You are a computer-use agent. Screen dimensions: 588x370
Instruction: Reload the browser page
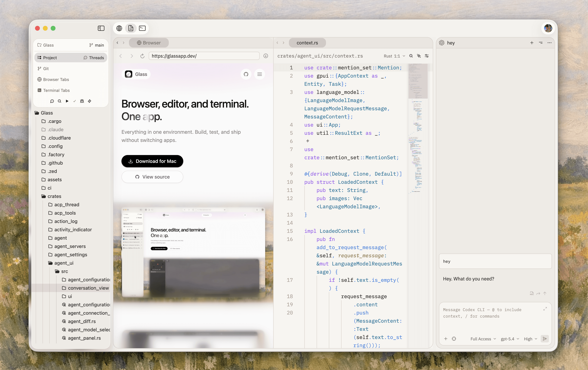pos(142,56)
